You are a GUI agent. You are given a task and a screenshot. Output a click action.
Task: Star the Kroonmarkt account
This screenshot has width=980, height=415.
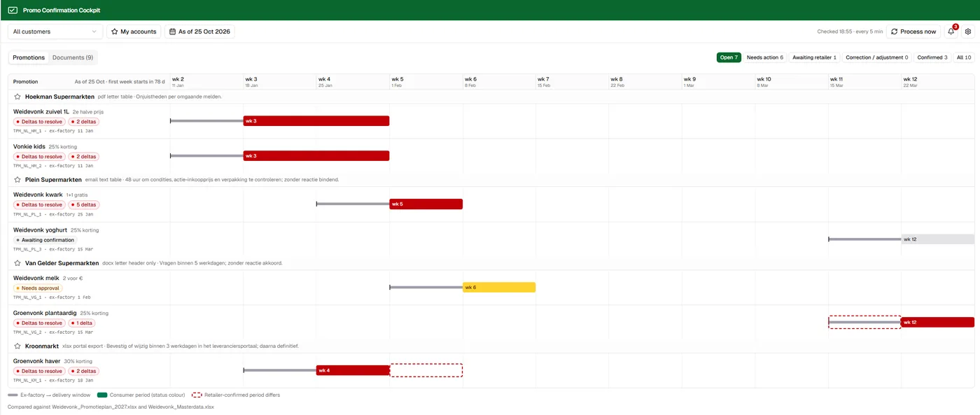click(17, 346)
